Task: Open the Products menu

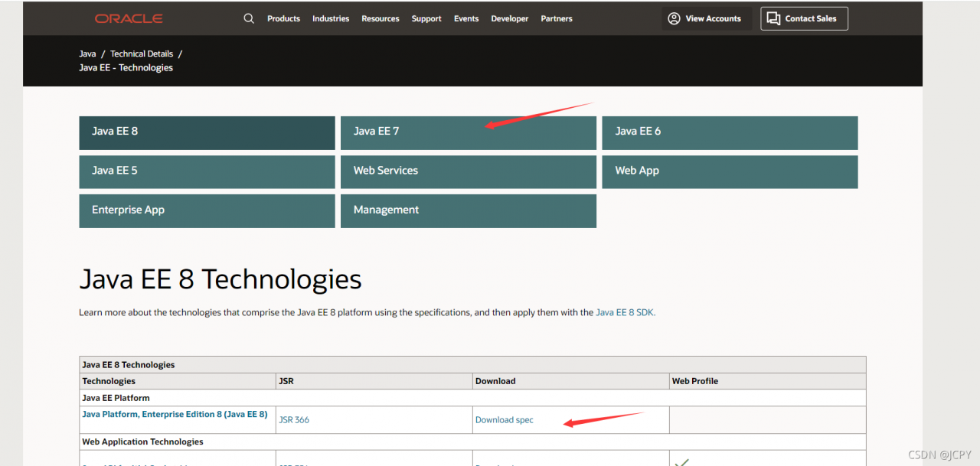Action: (283, 18)
